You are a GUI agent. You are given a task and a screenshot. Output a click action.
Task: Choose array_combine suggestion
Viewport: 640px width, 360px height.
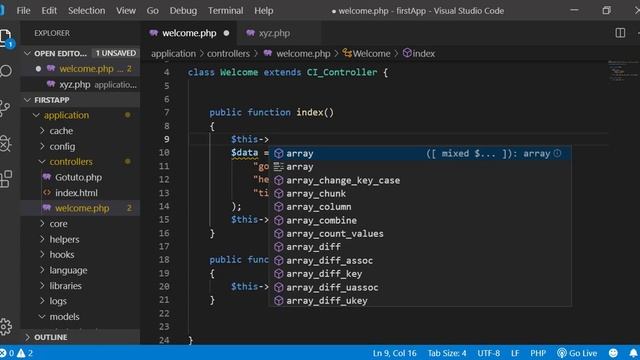[420, 220]
